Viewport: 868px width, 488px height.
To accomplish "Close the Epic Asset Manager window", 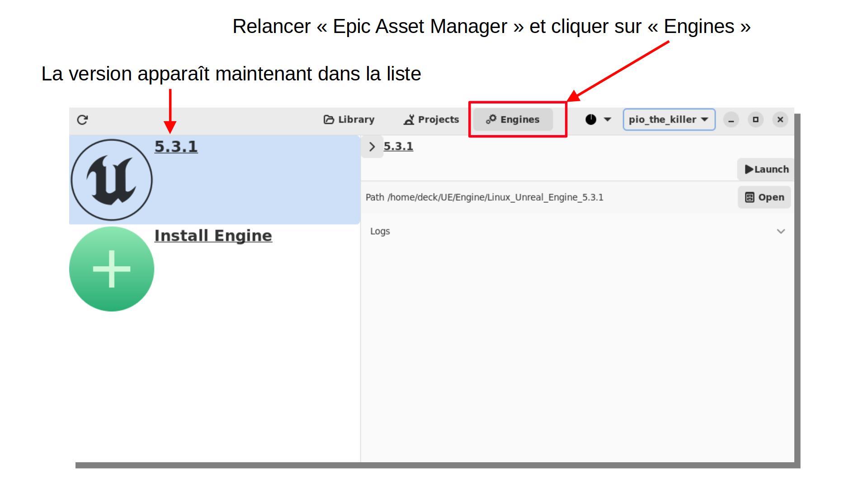I will pos(780,120).
